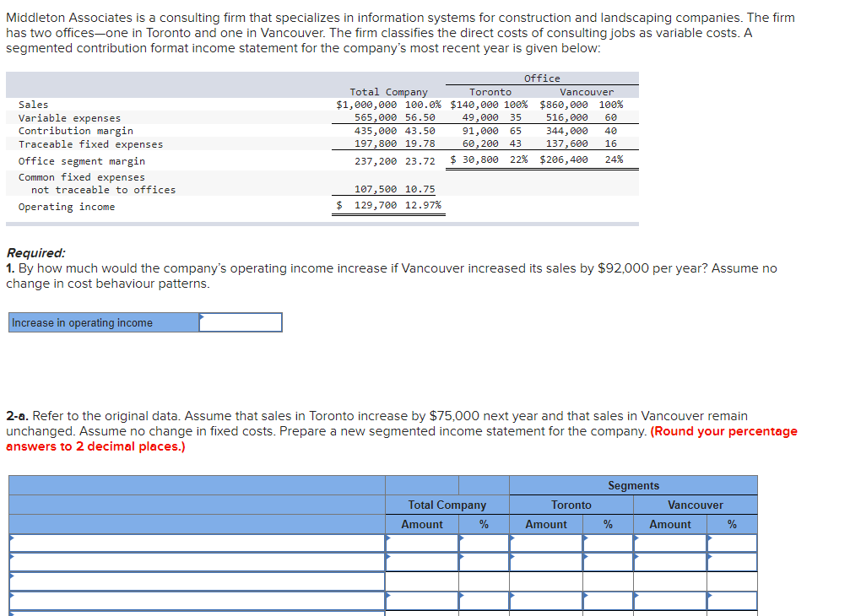Click the 24% Vancouver segment margin percentage
This screenshot has width=850, height=616.
(x=614, y=159)
